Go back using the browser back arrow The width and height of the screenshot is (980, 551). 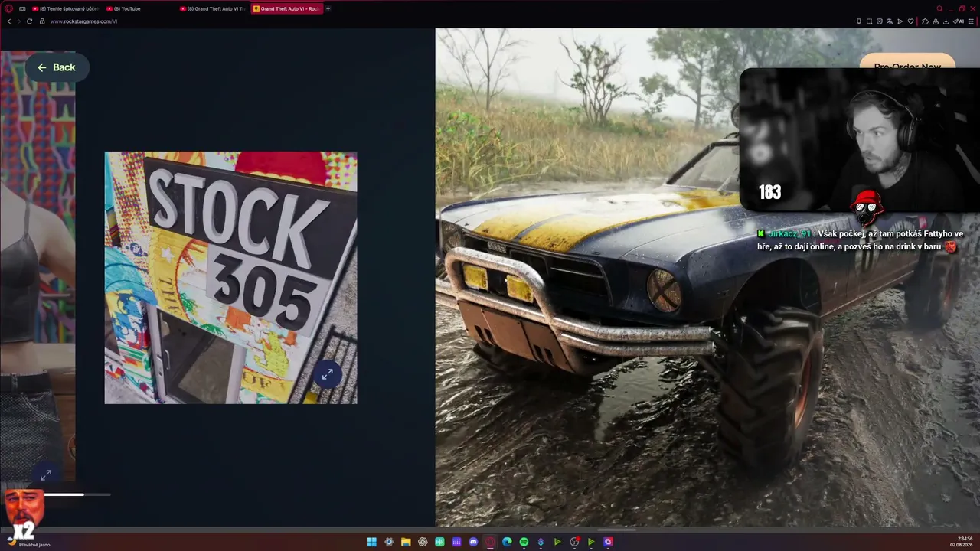[x=8, y=21]
